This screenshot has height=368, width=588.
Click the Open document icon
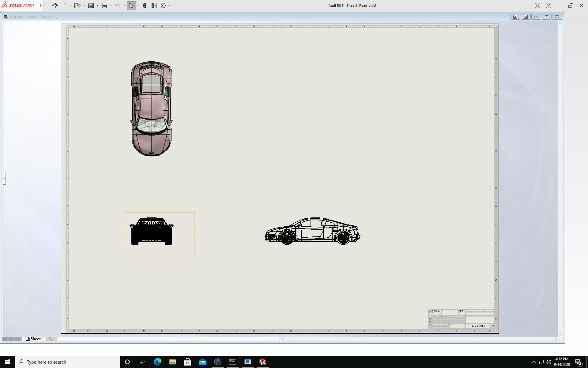click(77, 6)
